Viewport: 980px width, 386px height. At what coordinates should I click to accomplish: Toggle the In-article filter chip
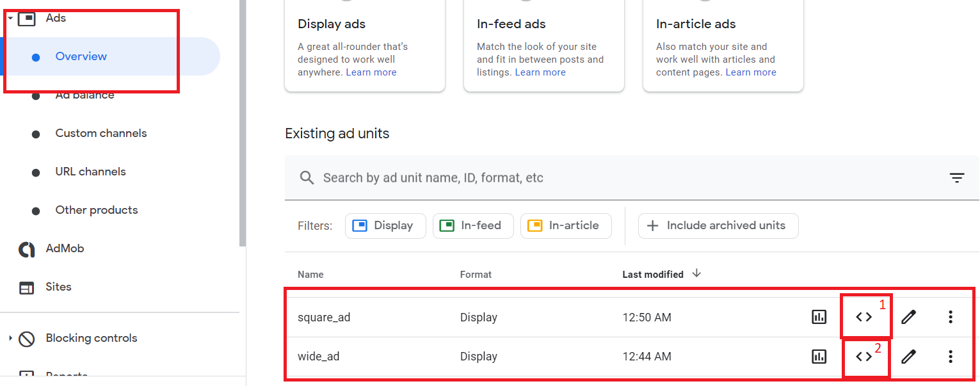(565, 225)
